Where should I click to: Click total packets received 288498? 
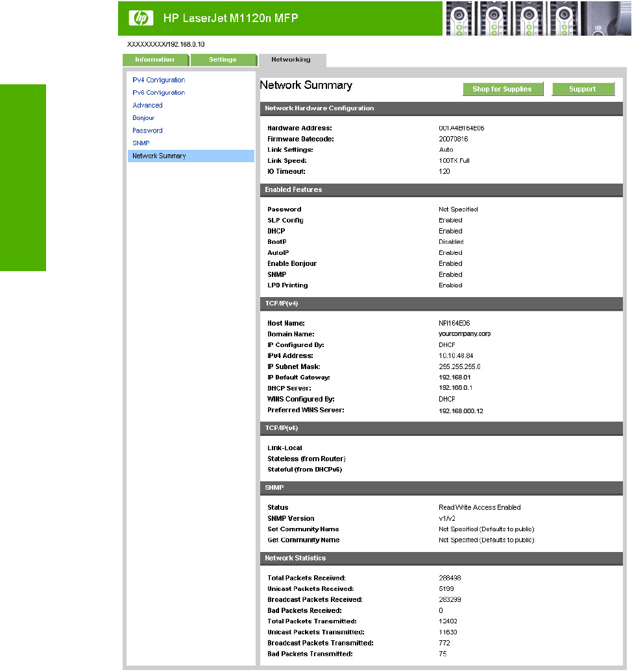[450, 578]
